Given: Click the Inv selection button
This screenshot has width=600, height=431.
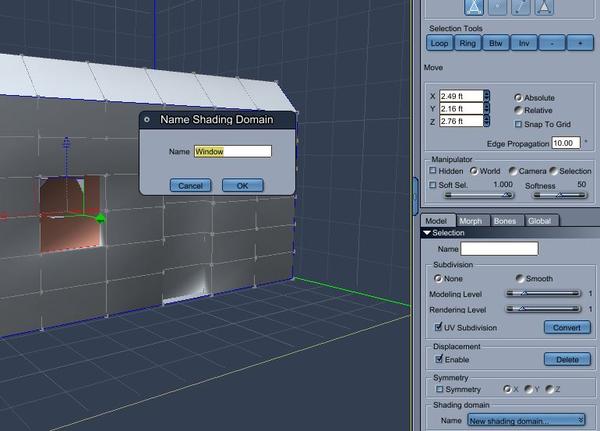Looking at the screenshot, I should click(523, 43).
